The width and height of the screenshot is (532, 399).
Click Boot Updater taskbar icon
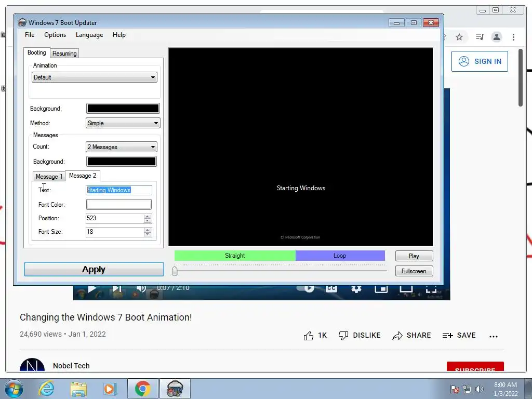pyautogui.click(x=175, y=389)
